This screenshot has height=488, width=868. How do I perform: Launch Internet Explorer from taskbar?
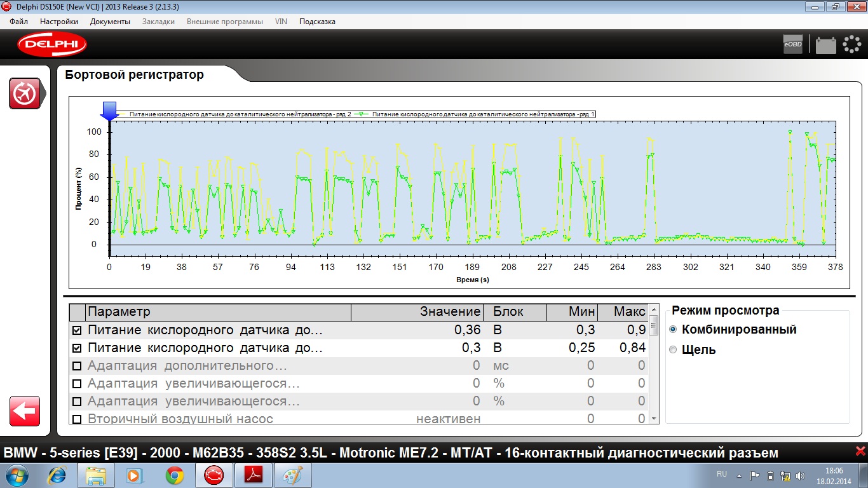pyautogui.click(x=57, y=475)
